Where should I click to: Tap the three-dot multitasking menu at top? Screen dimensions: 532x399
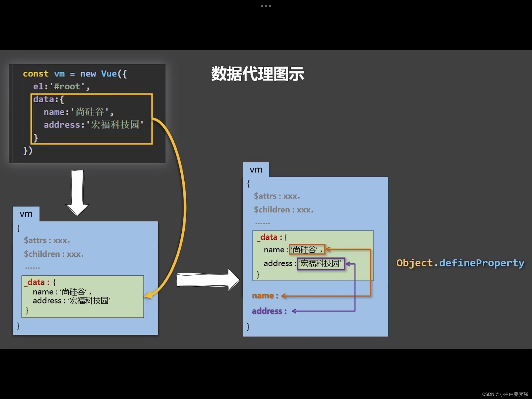point(266,6)
